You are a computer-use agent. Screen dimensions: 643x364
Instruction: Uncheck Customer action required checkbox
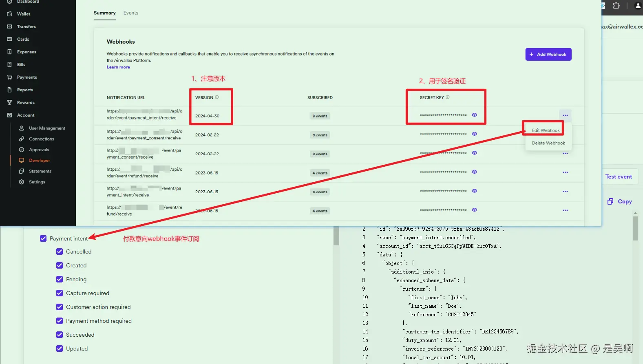[60, 307]
